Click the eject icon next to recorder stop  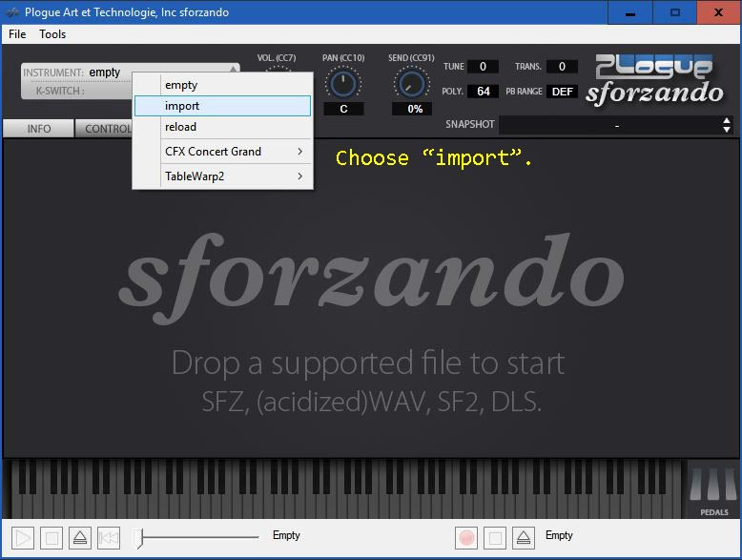(x=524, y=538)
